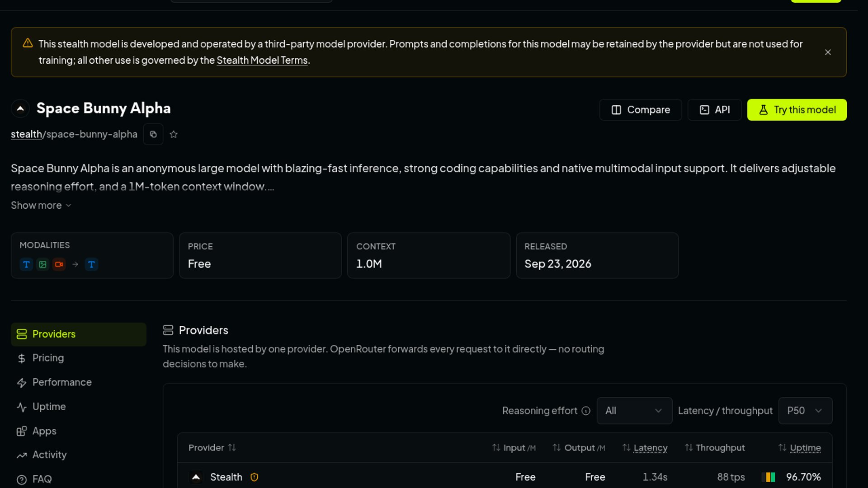Select the Providers sidebar item

point(79,334)
